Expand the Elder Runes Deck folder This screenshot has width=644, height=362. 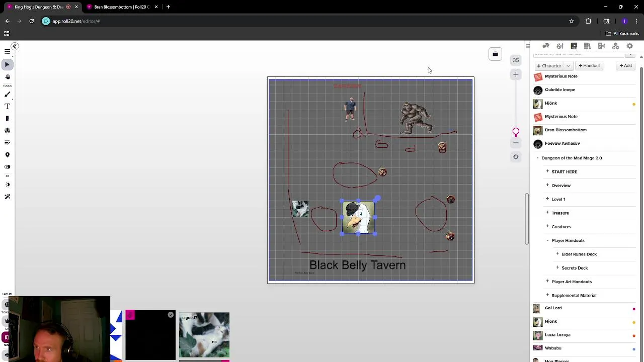[x=557, y=254]
